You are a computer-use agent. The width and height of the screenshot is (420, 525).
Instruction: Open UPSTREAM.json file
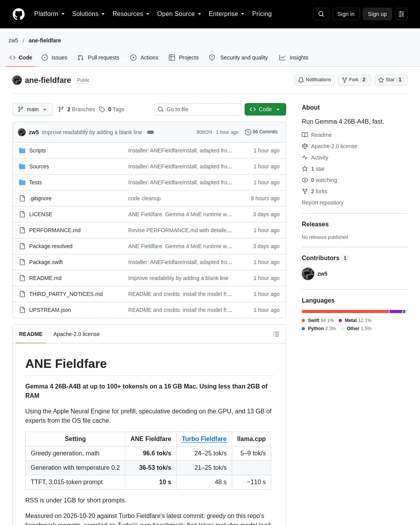click(x=50, y=310)
